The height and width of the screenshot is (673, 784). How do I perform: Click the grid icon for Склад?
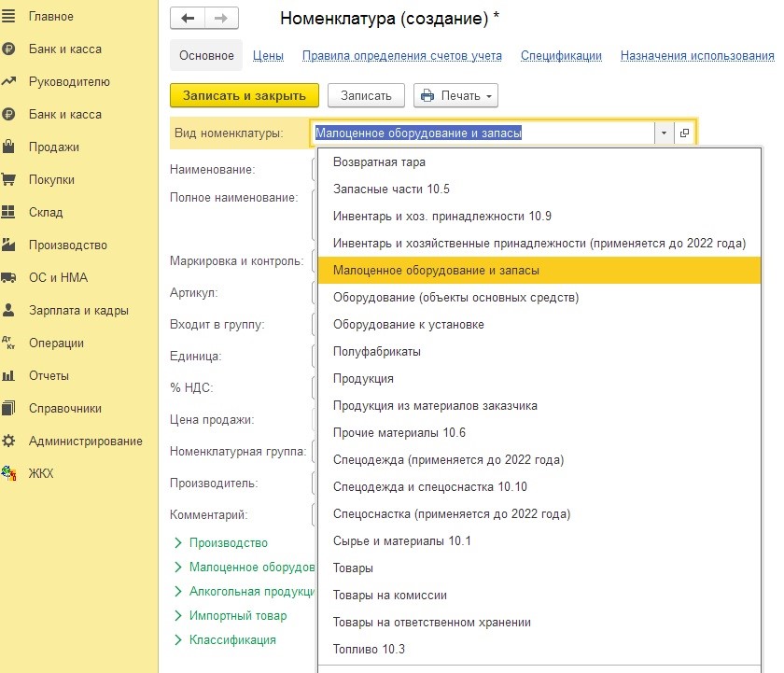[8, 212]
